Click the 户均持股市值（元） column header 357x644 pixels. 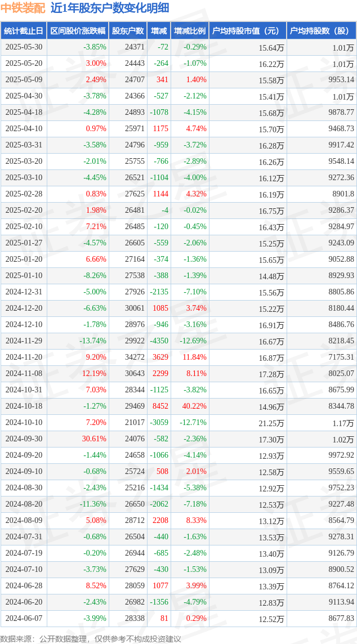(x=248, y=31)
